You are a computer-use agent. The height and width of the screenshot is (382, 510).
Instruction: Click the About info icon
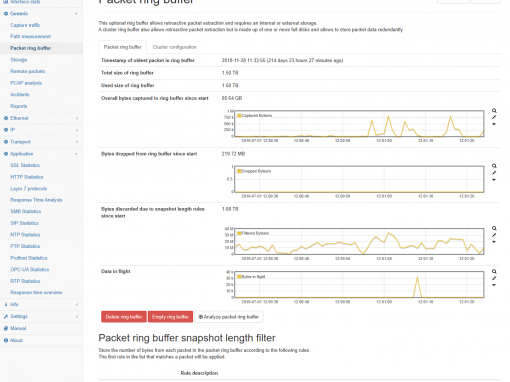pyautogui.click(x=6, y=340)
